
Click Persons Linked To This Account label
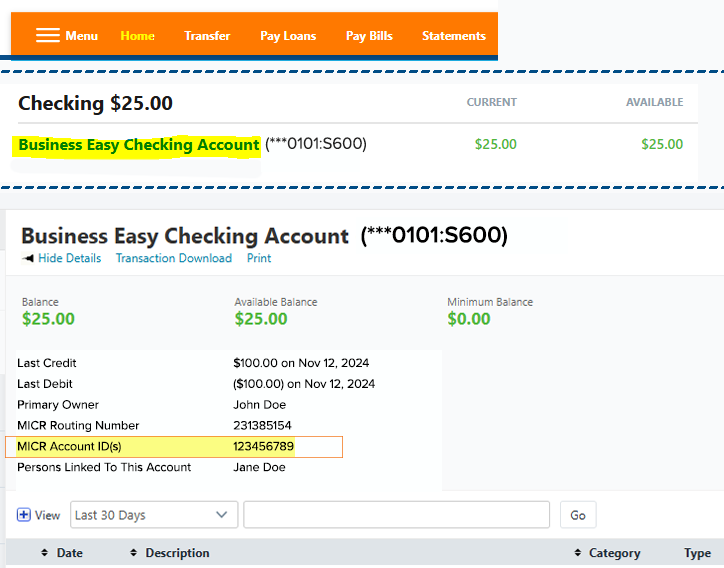[104, 467]
